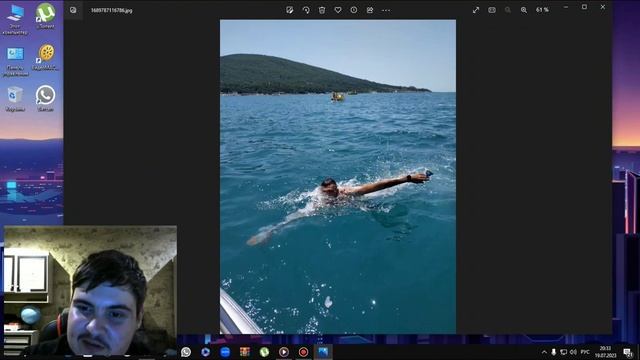The height and width of the screenshot is (360, 640).
Task: Select the Photos app in the taskbar
Action: [323, 352]
